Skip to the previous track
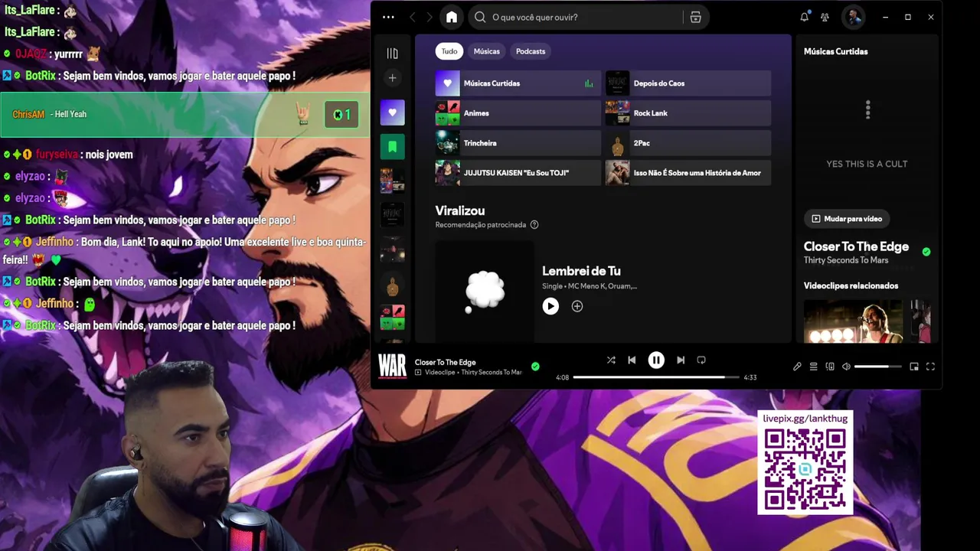980x551 pixels. 632,360
